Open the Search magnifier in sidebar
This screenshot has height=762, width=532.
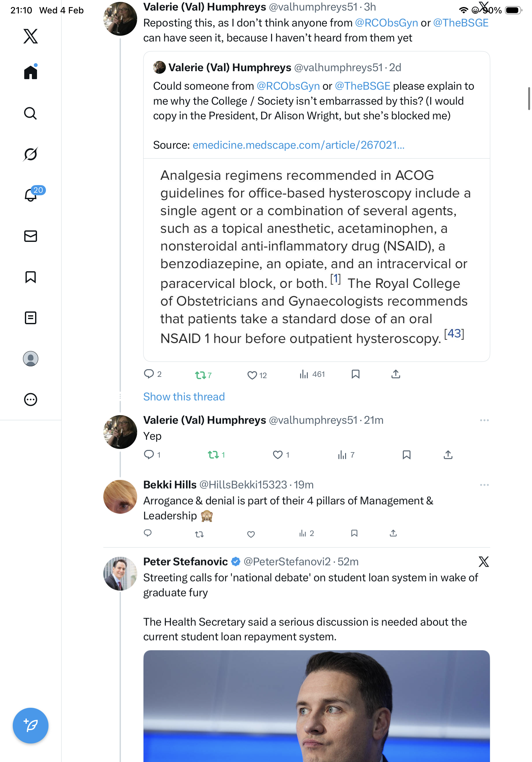click(x=31, y=113)
